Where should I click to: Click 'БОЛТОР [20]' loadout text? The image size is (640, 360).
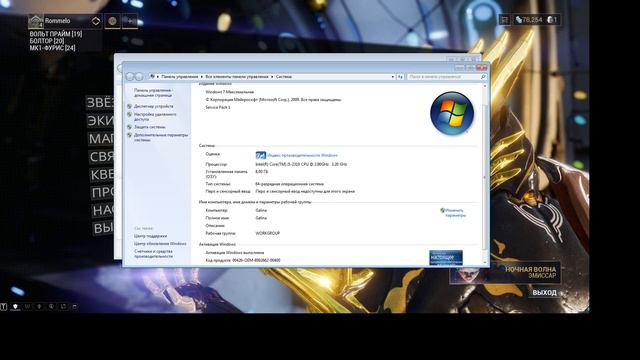click(47, 41)
